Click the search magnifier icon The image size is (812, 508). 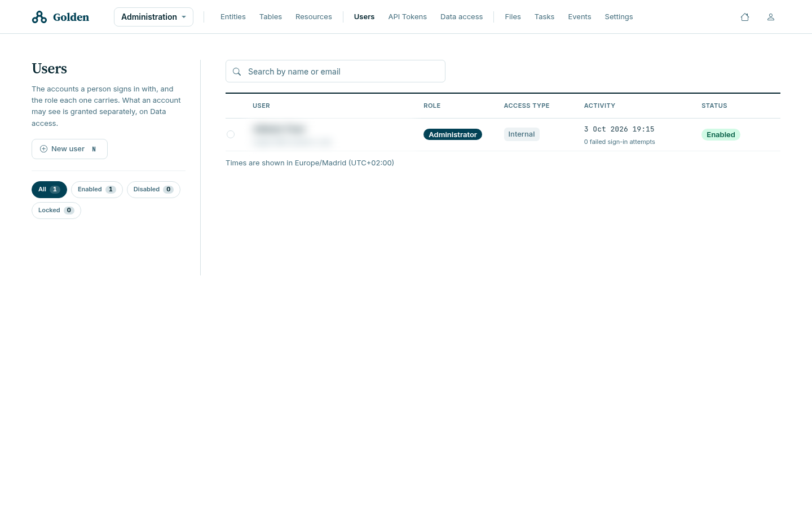pos(237,72)
